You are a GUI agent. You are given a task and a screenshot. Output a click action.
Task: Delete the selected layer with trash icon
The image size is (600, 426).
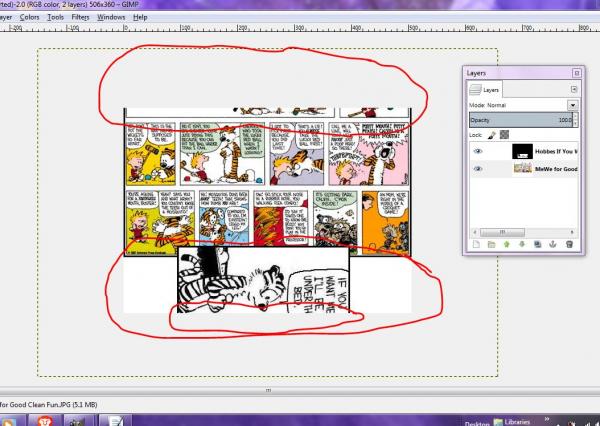click(x=569, y=244)
